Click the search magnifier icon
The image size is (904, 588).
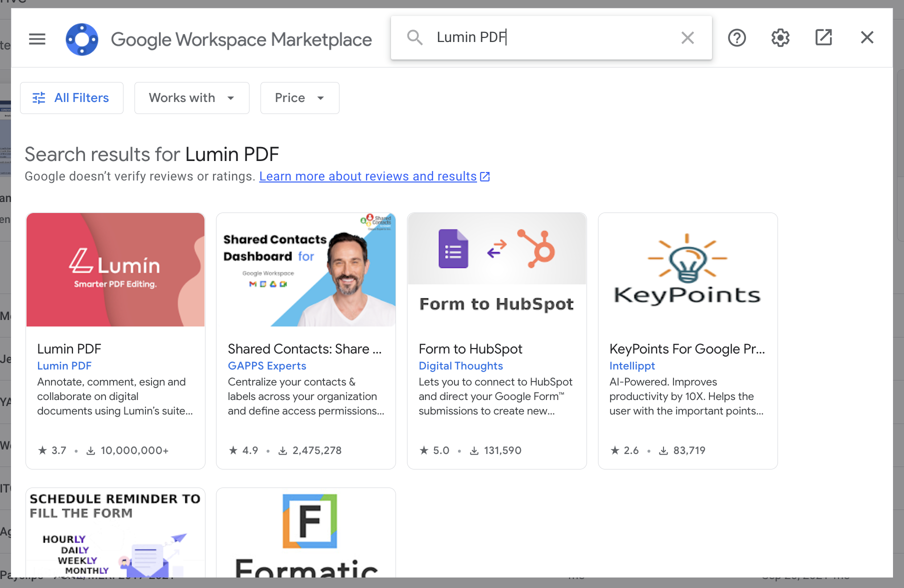[414, 37]
